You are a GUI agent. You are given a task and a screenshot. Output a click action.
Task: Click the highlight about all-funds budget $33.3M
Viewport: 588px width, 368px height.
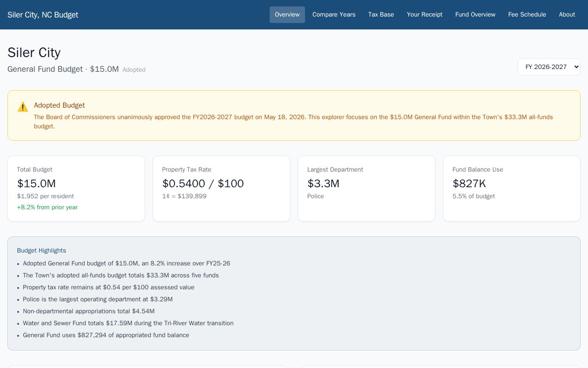coord(121,276)
